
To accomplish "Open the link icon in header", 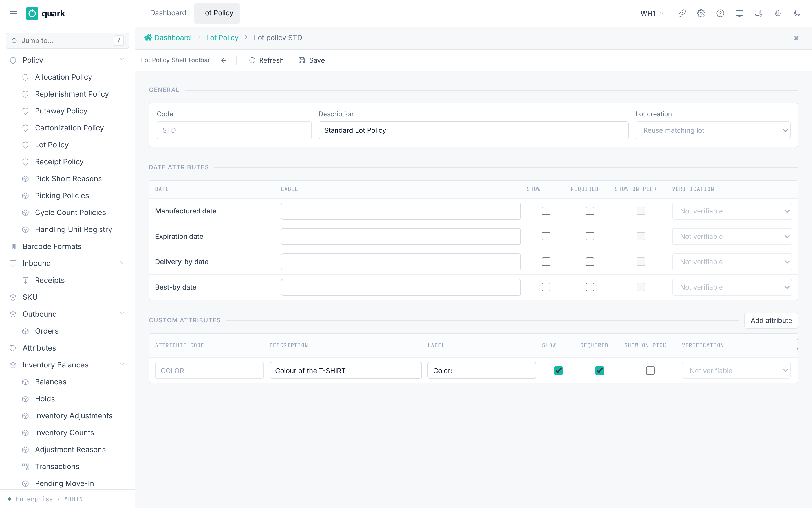I will [682, 14].
